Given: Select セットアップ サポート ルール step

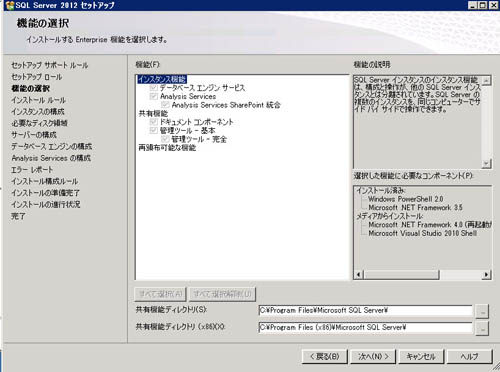Looking at the screenshot, I should pos(50,65).
